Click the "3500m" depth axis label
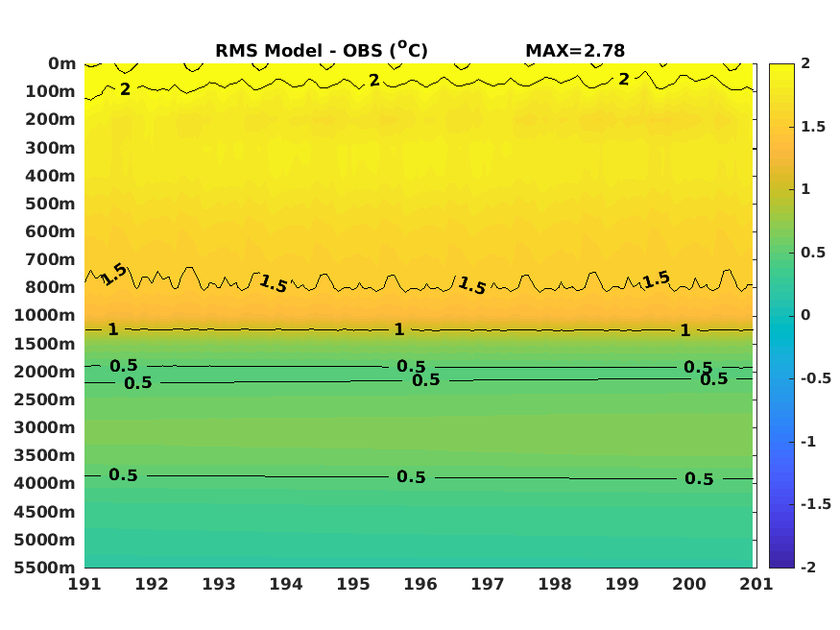 pos(45,455)
